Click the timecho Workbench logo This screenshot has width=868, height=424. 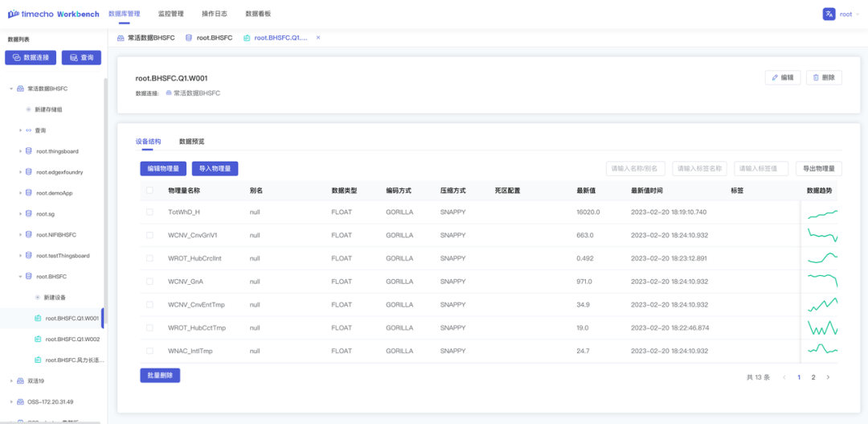coord(53,14)
